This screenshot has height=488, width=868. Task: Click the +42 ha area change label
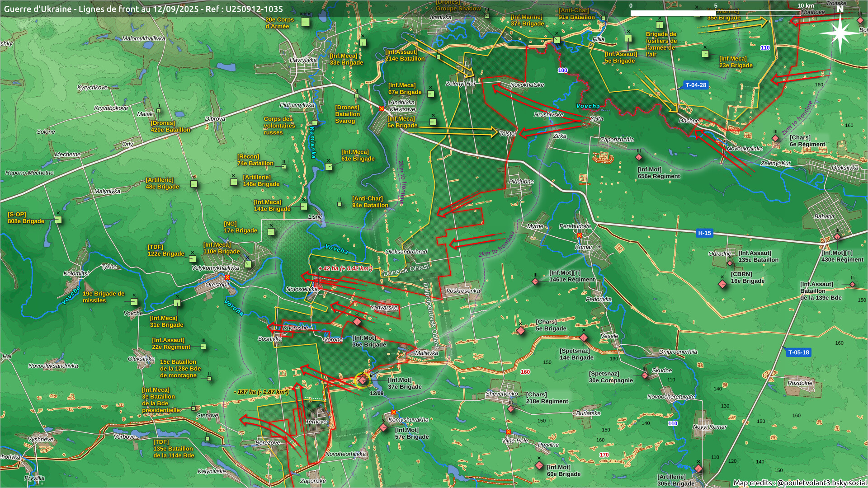(345, 268)
